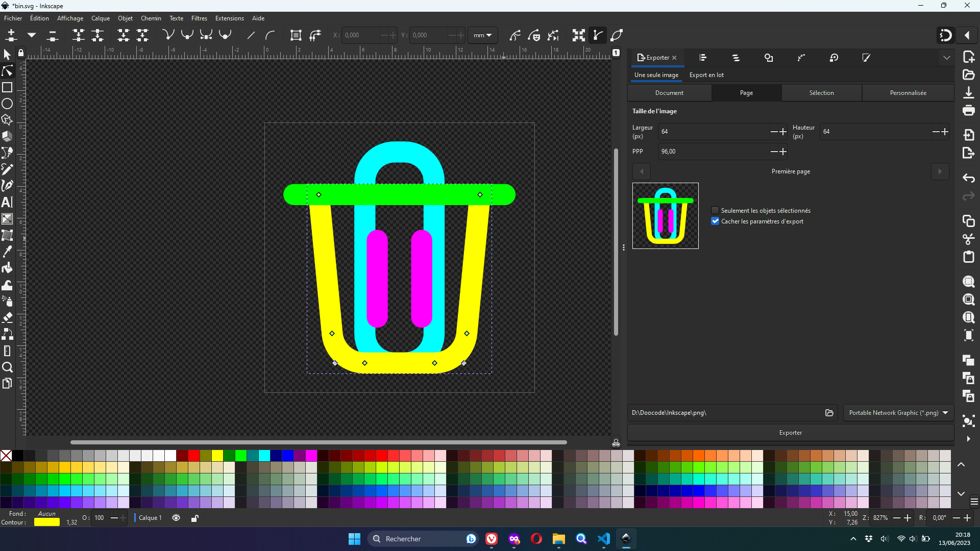Open the mm units dropdown
This screenshot has height=551, width=980.
pyautogui.click(x=482, y=35)
